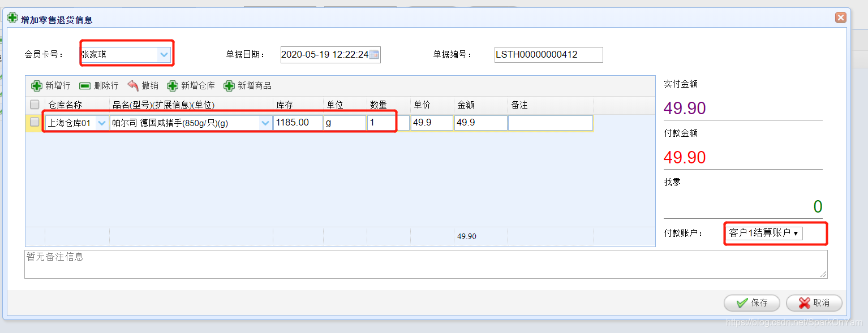The width and height of the screenshot is (868, 333).
Task: Expand the 帕尔司 德国咸猪手 product dropdown
Action: click(265, 123)
